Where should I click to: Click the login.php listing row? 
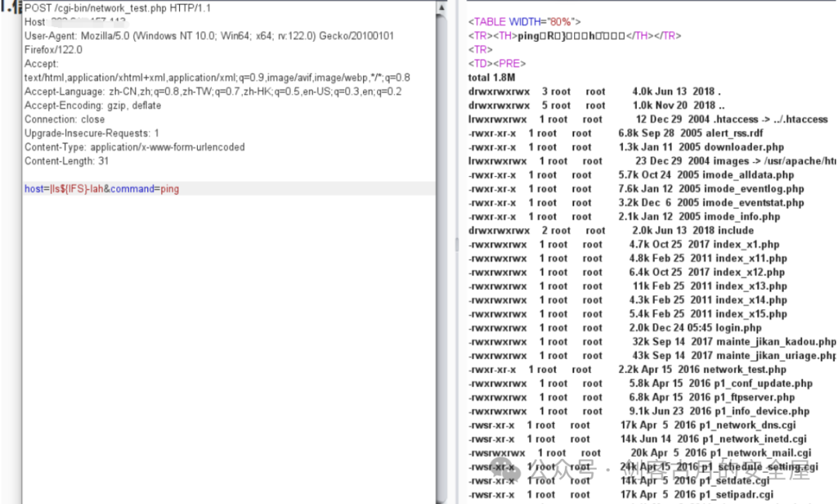(x=615, y=327)
